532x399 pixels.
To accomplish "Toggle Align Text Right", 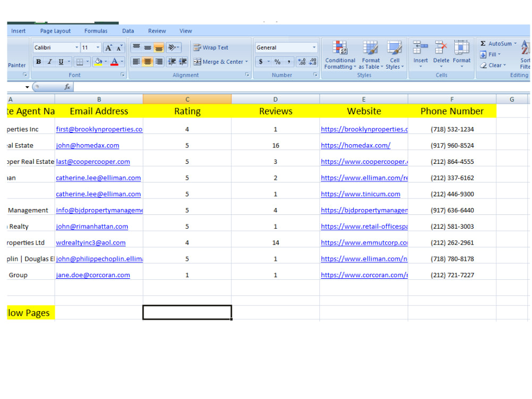I will click(x=159, y=62).
